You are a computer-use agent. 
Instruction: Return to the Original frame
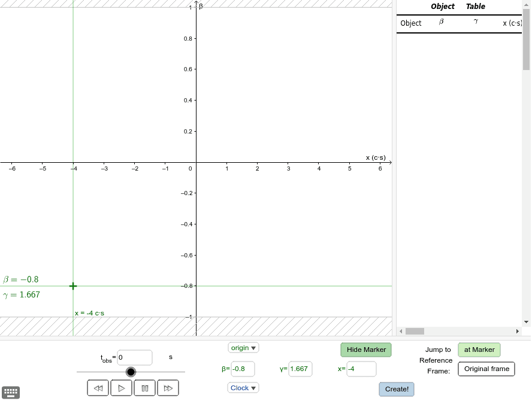point(486,369)
